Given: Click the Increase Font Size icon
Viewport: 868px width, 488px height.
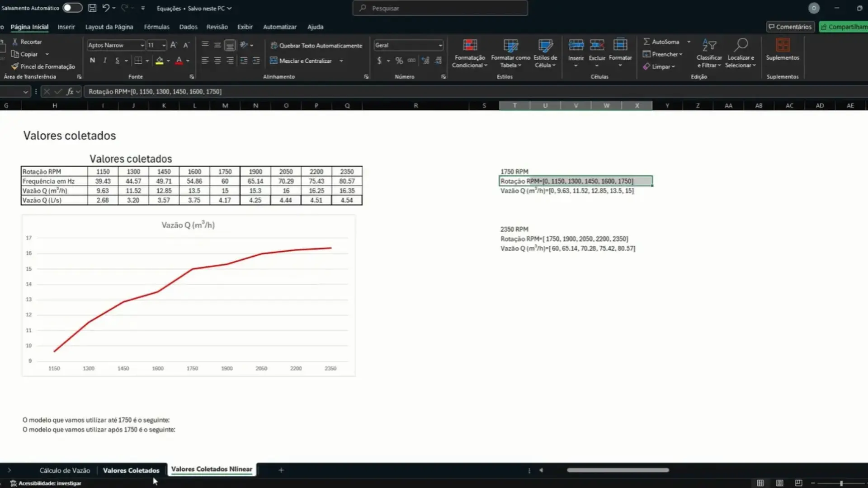Looking at the screenshot, I should 174,45.
